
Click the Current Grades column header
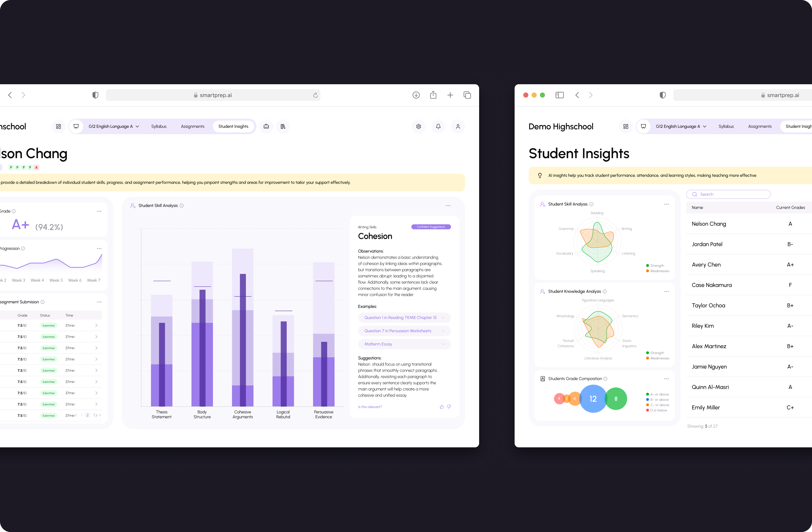[790, 207]
